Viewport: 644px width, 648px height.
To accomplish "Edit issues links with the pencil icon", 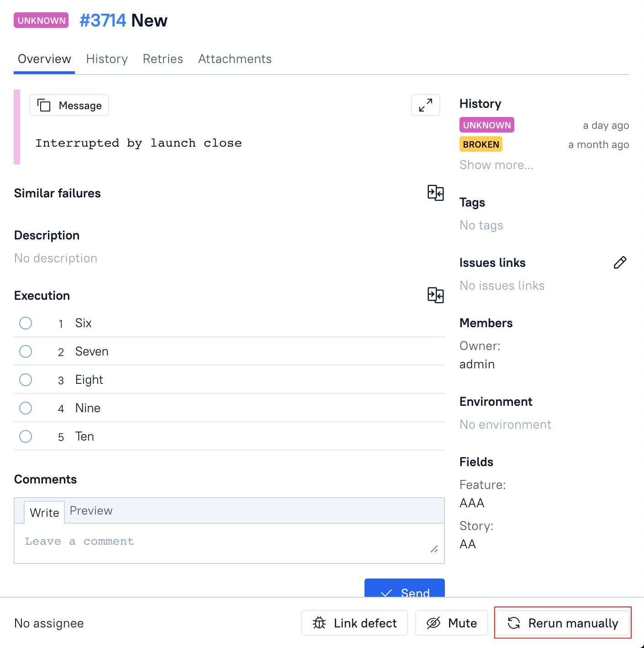I will pos(620,262).
